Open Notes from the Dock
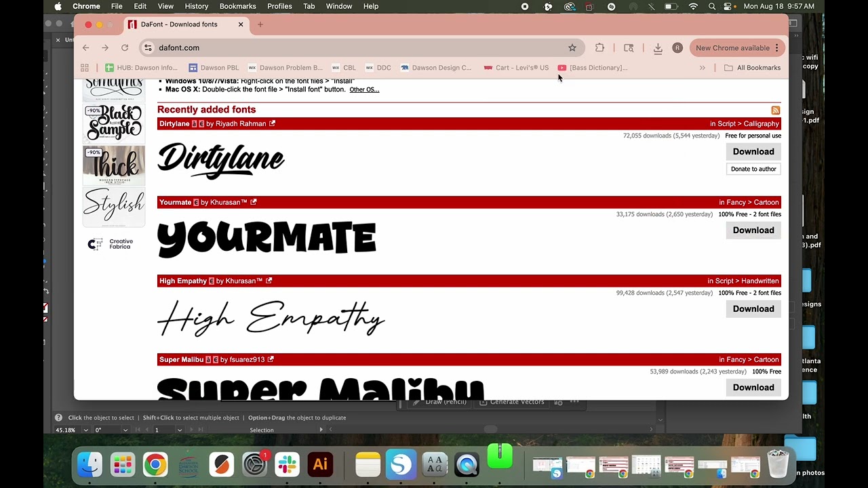Viewport: 868px width, 488px height. pos(368,464)
